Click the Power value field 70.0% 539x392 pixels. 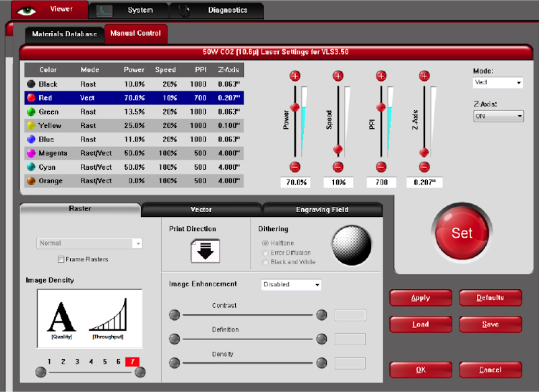point(296,183)
